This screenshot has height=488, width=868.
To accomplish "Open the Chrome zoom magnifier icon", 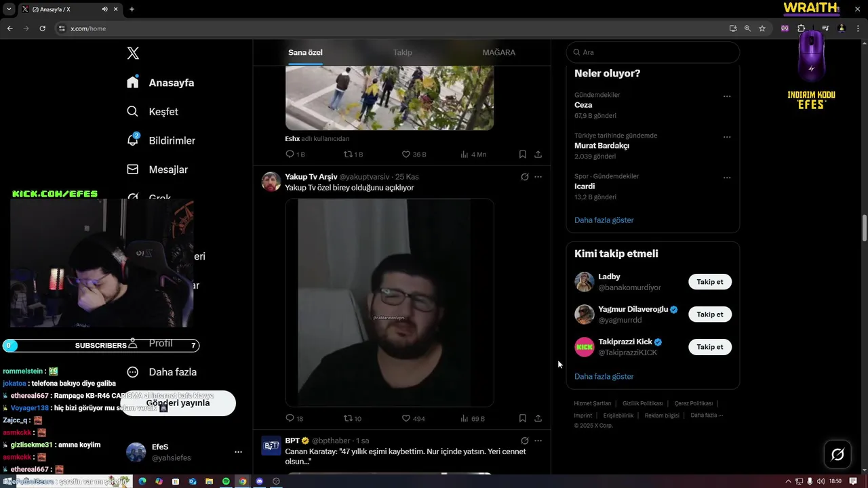I will click(x=747, y=28).
